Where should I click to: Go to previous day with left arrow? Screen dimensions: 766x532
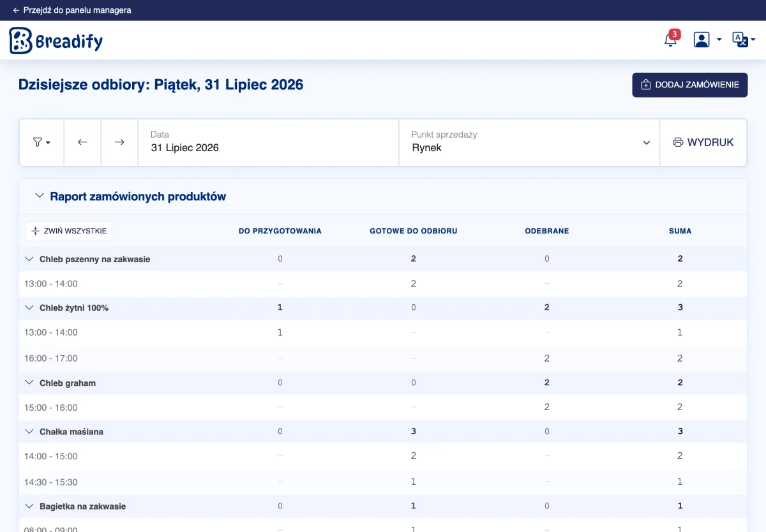click(x=82, y=142)
